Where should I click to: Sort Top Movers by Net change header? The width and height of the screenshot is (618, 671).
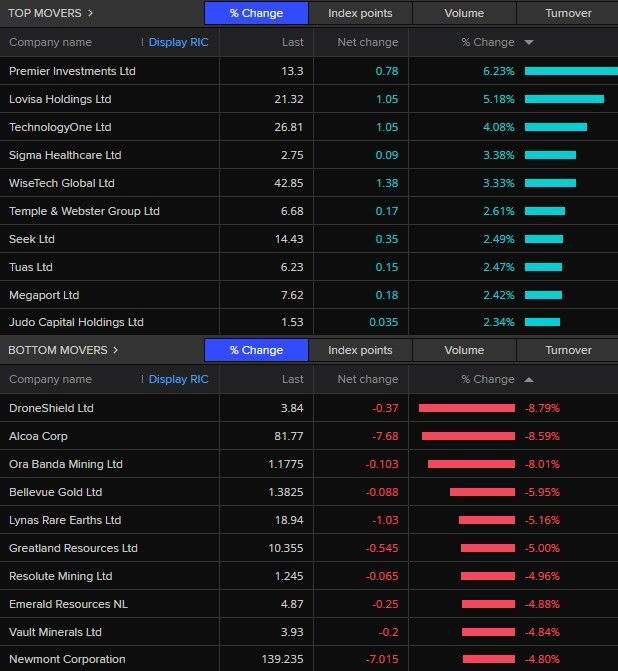click(x=367, y=43)
